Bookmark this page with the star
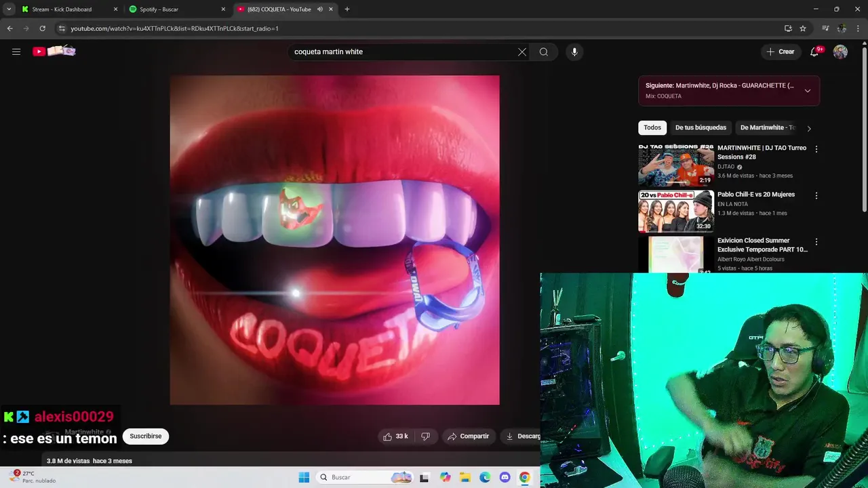Viewport: 868px width, 488px height. coord(803,28)
